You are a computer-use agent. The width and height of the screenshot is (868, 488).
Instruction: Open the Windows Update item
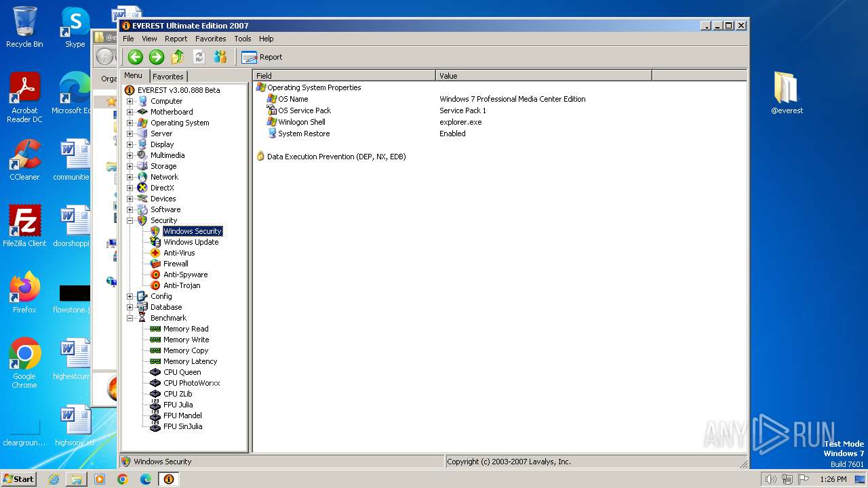click(191, 242)
